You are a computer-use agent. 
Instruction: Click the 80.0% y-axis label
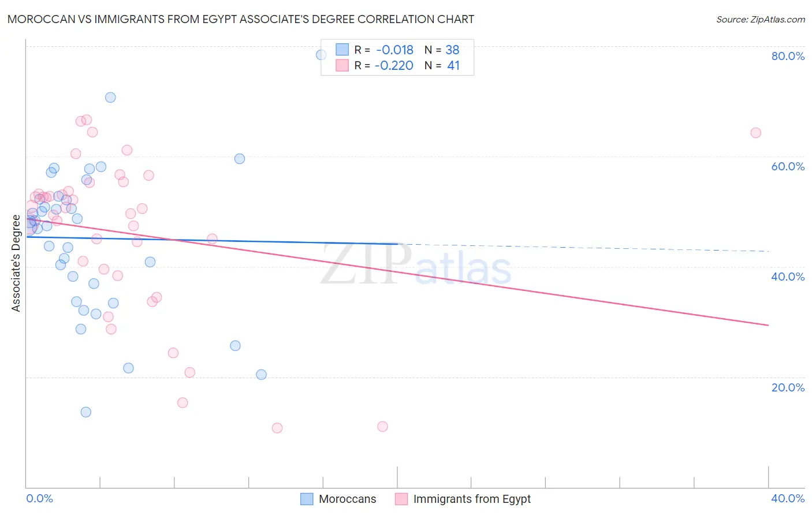(788, 56)
